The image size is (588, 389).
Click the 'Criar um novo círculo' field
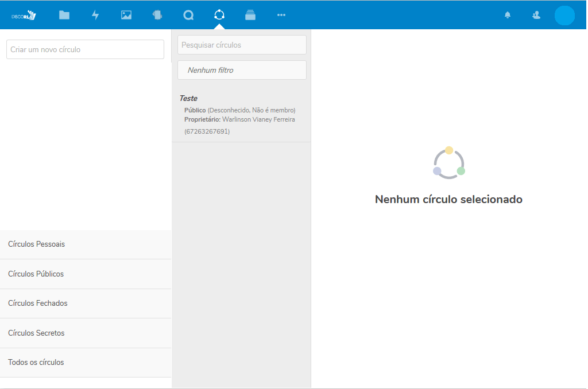[x=86, y=49]
